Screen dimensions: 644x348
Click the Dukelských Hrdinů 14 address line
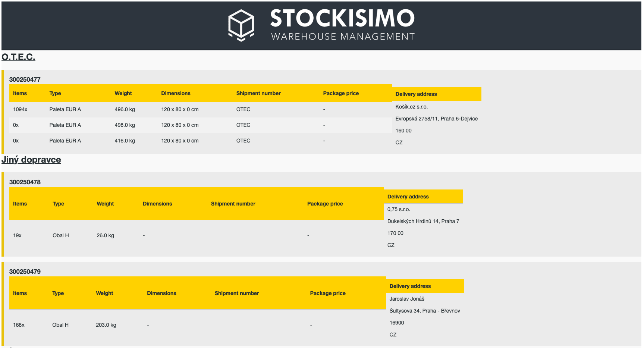(423, 221)
